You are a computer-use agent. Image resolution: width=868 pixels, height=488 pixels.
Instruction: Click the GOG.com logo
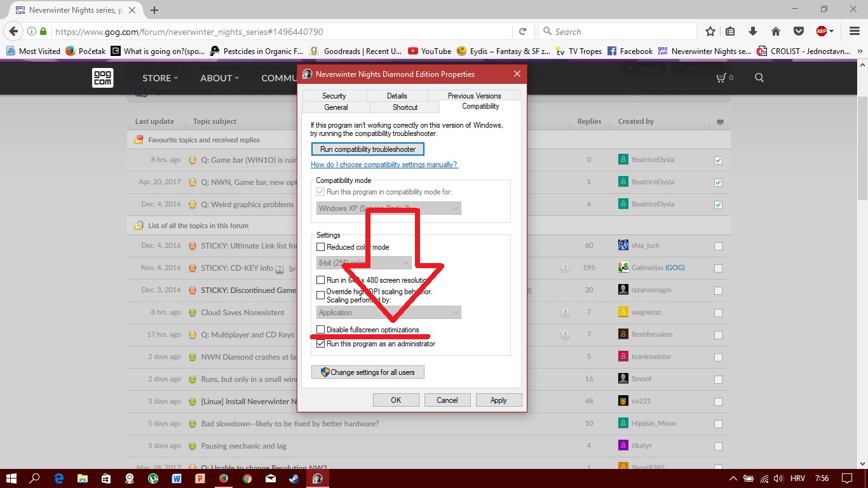pos(102,78)
